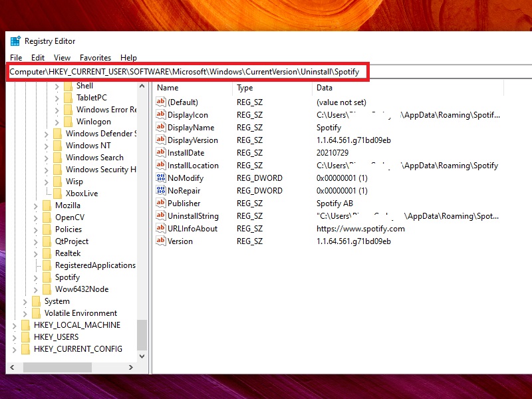Image resolution: width=532 pixels, height=399 pixels.
Task: Click the Policies folder icon
Action: click(x=47, y=229)
